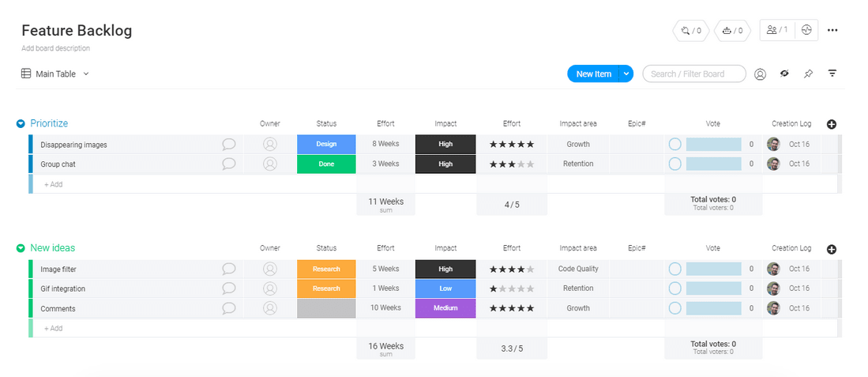Click Vote column header in New ideas

coord(713,248)
